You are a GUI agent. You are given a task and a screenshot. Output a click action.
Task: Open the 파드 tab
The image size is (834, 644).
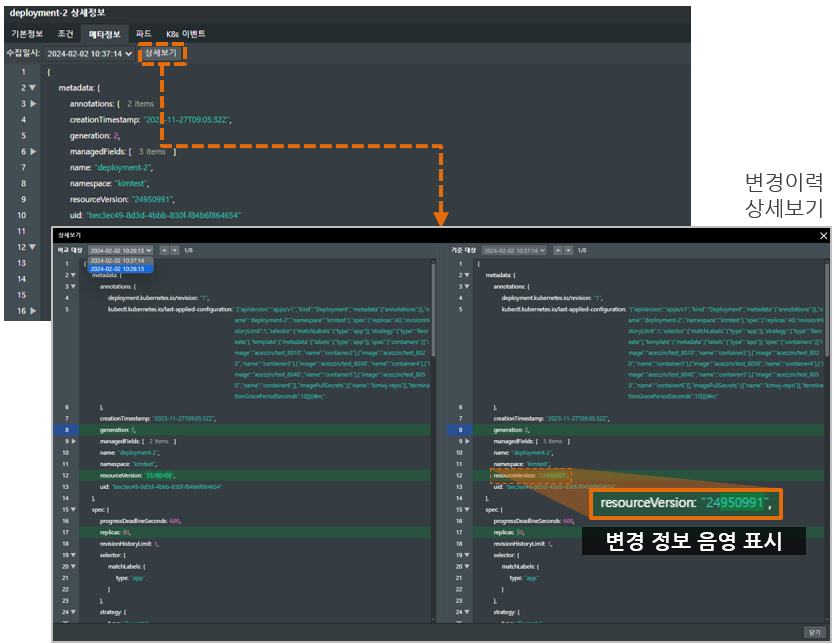coord(144,34)
